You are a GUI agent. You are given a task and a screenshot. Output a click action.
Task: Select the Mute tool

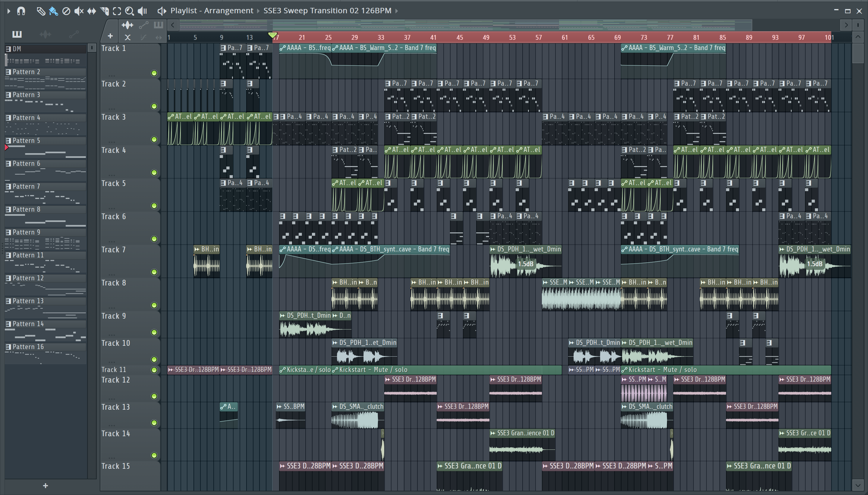click(79, 11)
